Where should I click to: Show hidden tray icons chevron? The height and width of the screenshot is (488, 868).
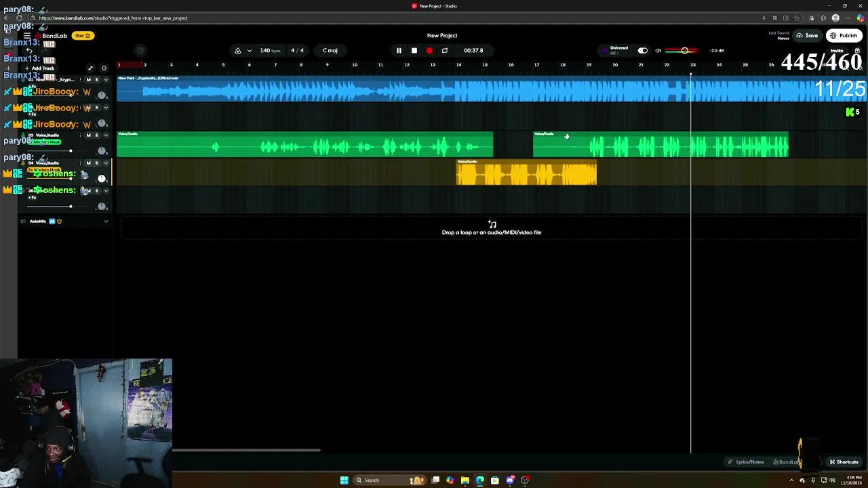tap(791, 481)
